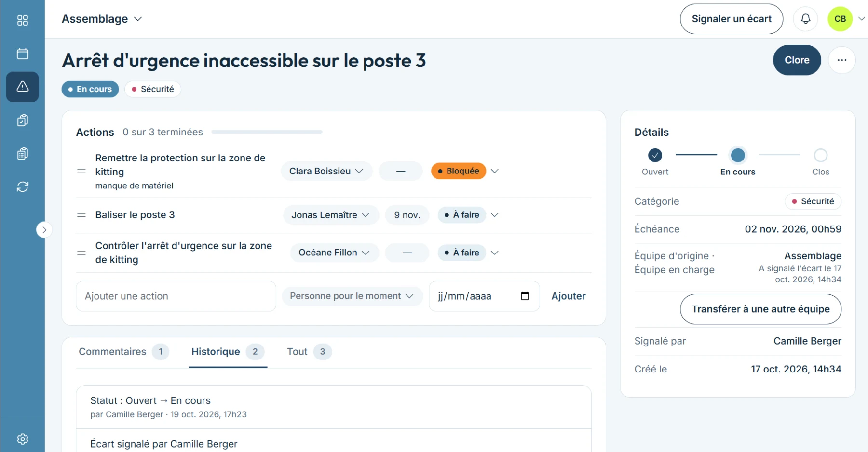Click Transférer à une autre équipe

[760, 309]
